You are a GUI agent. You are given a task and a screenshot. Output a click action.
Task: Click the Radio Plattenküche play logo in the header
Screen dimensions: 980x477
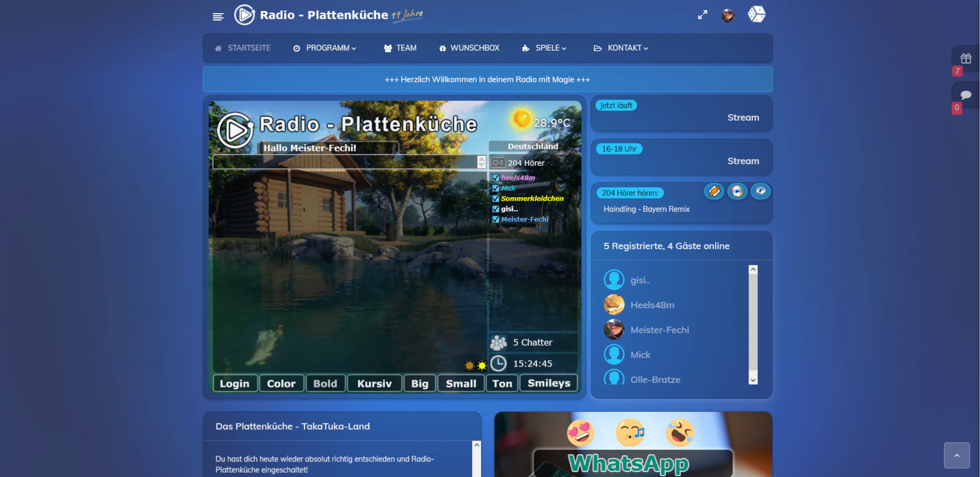(244, 14)
